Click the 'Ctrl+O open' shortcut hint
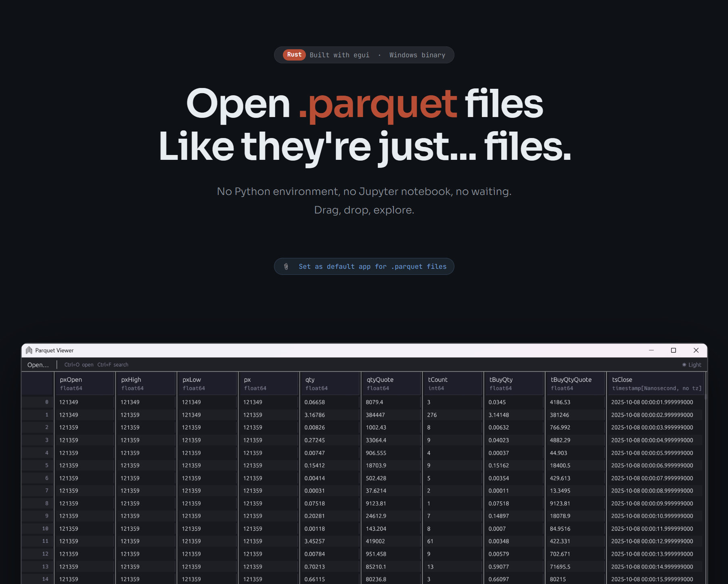The height and width of the screenshot is (584, 728). click(x=79, y=365)
